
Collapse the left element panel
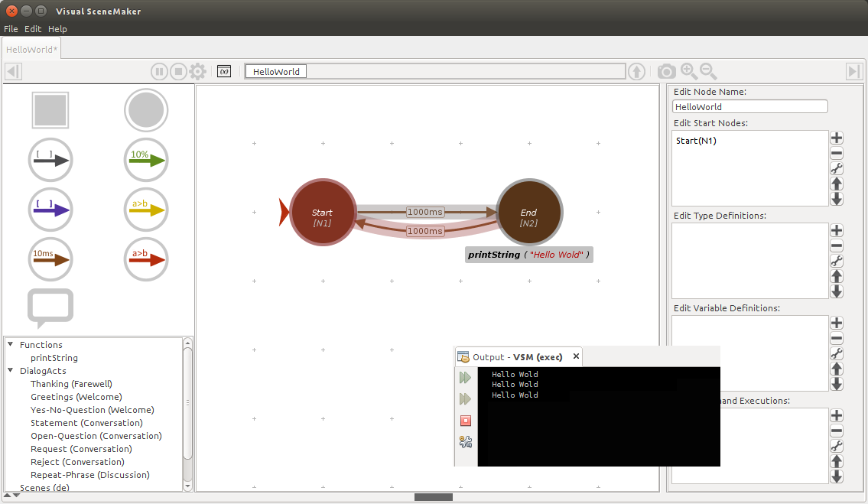(x=13, y=71)
